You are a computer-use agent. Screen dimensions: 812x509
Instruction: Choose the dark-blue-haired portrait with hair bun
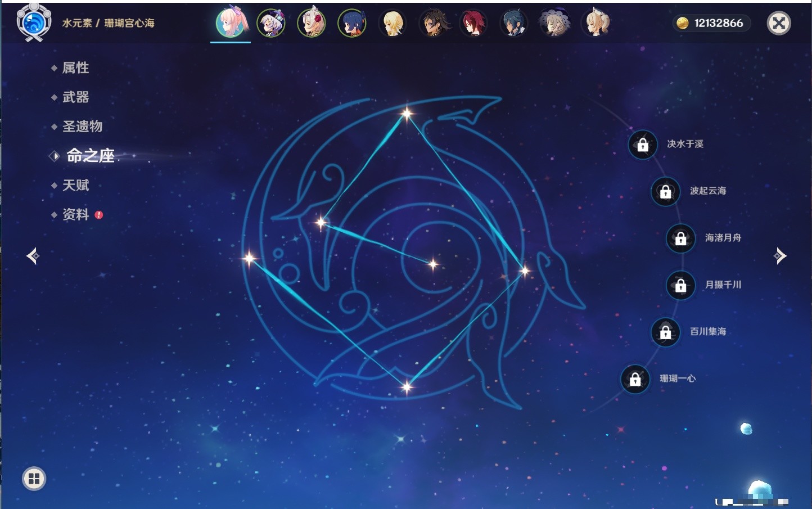[x=352, y=23]
